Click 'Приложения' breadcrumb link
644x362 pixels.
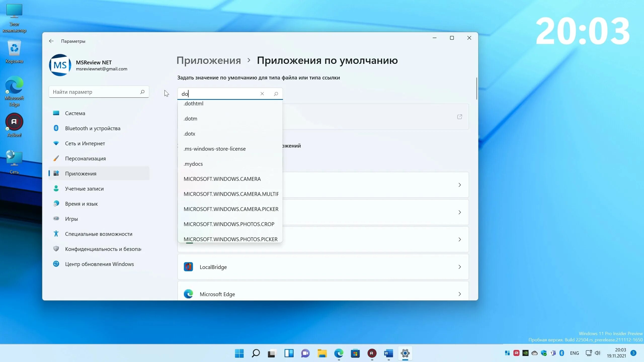209,60
